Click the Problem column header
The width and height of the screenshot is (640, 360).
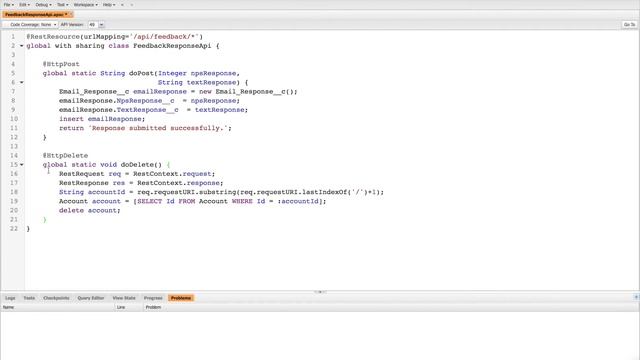click(391, 307)
